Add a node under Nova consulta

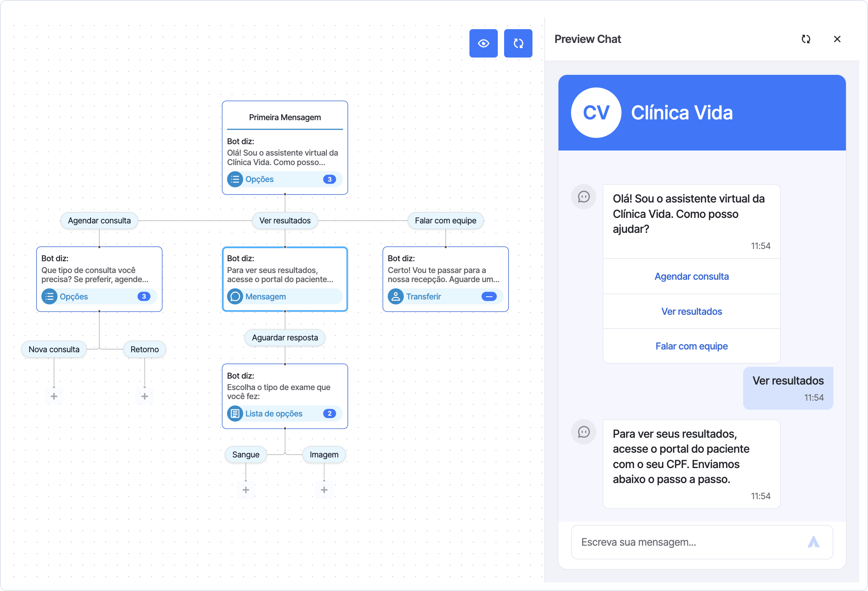pyautogui.click(x=54, y=396)
